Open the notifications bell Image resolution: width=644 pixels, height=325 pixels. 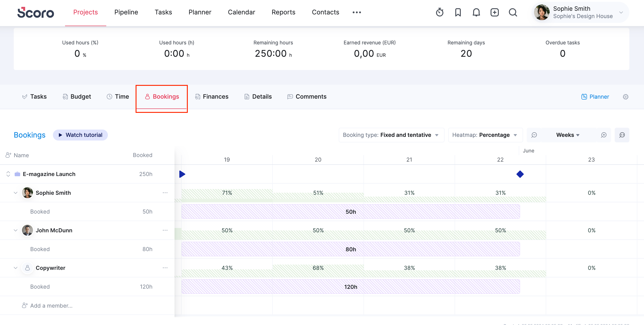[476, 12]
